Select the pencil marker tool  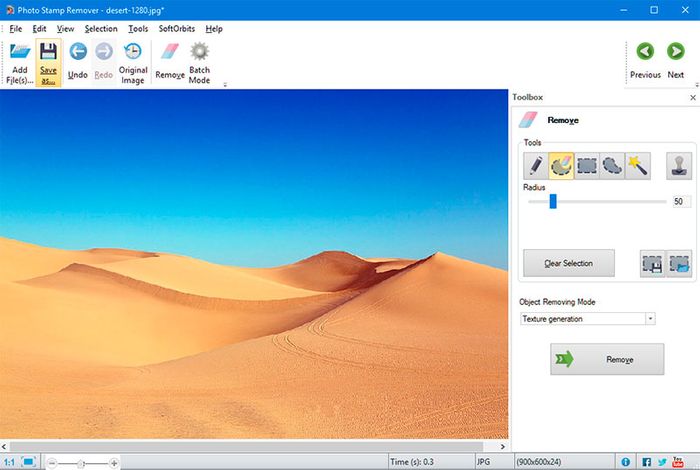[536, 165]
